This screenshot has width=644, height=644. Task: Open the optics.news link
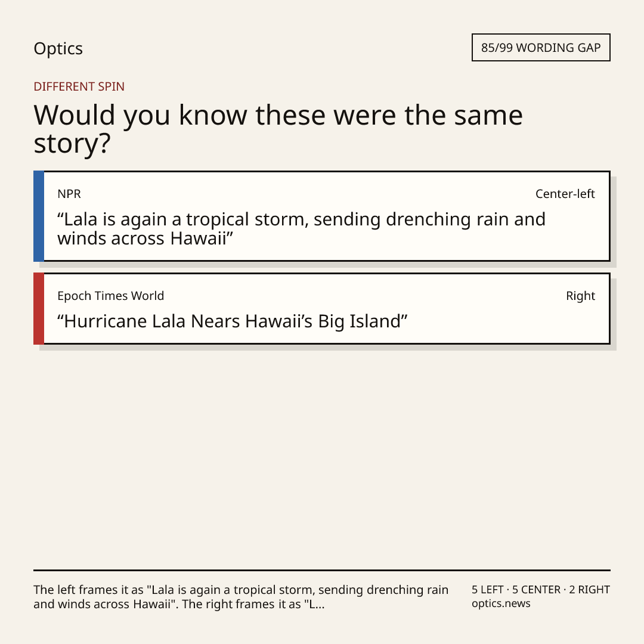[x=501, y=603]
